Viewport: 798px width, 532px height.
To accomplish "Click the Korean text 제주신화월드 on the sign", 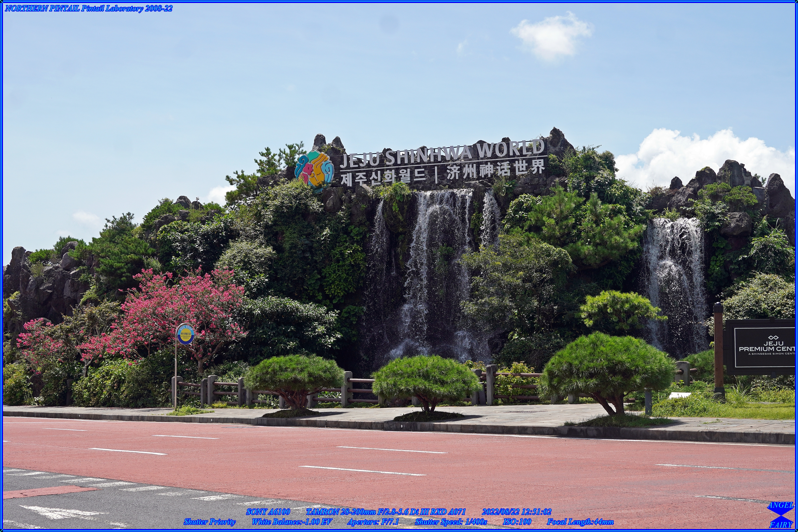I will (x=383, y=177).
